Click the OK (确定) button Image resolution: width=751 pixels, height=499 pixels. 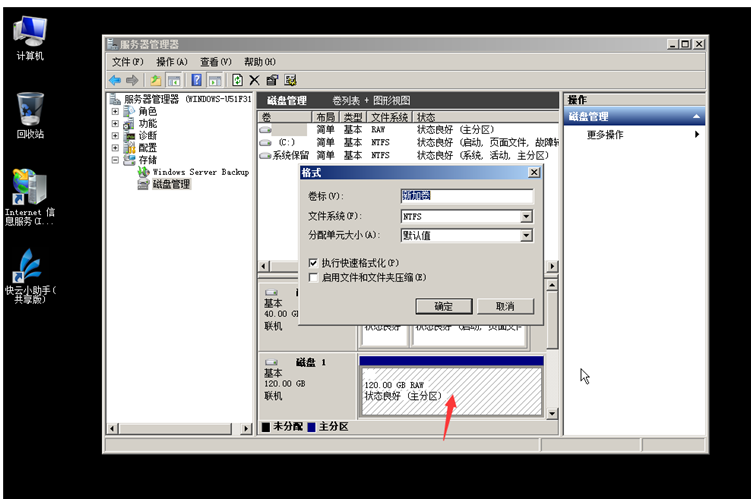[x=444, y=306]
